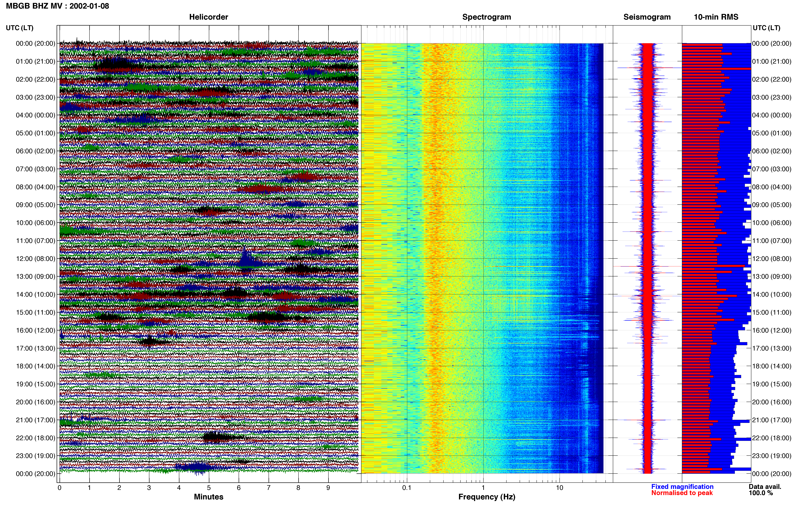Click the '10' frequency tick label
This screenshot has height=508, width=812.
pos(559,487)
